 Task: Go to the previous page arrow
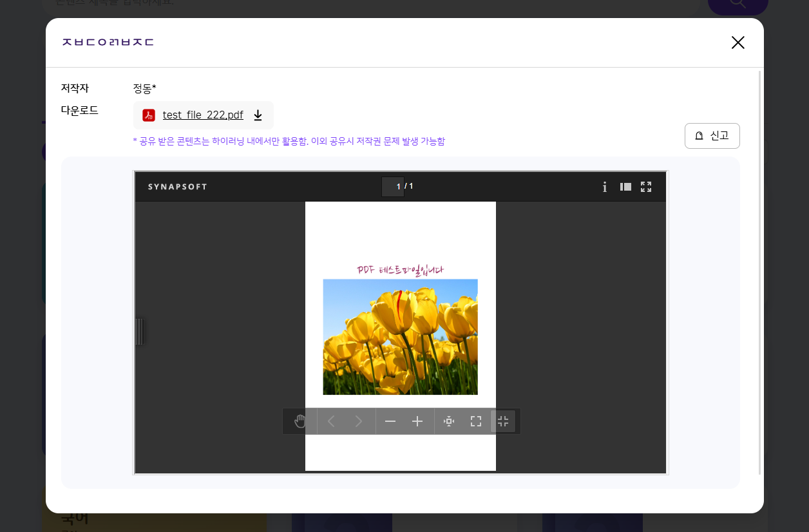(331, 421)
